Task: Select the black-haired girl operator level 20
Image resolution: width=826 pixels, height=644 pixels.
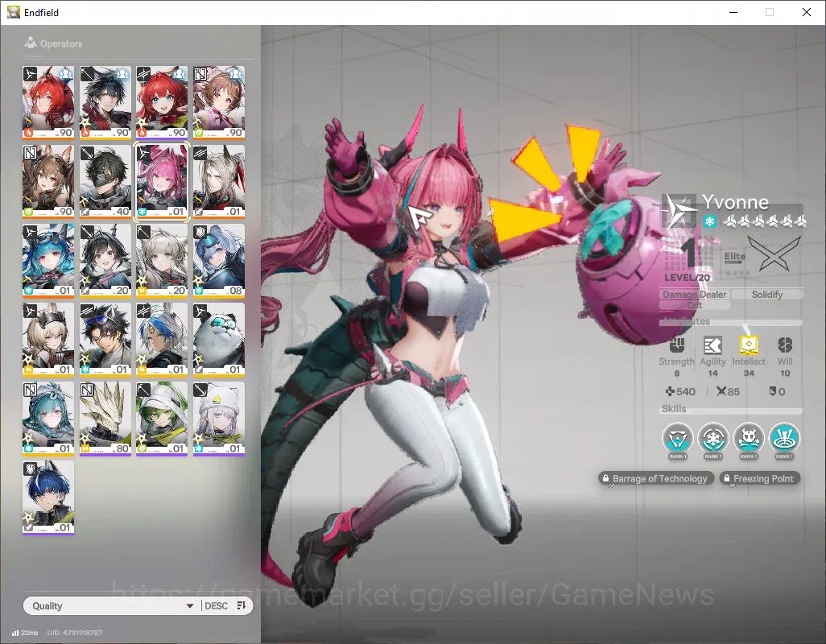Action: point(105,260)
